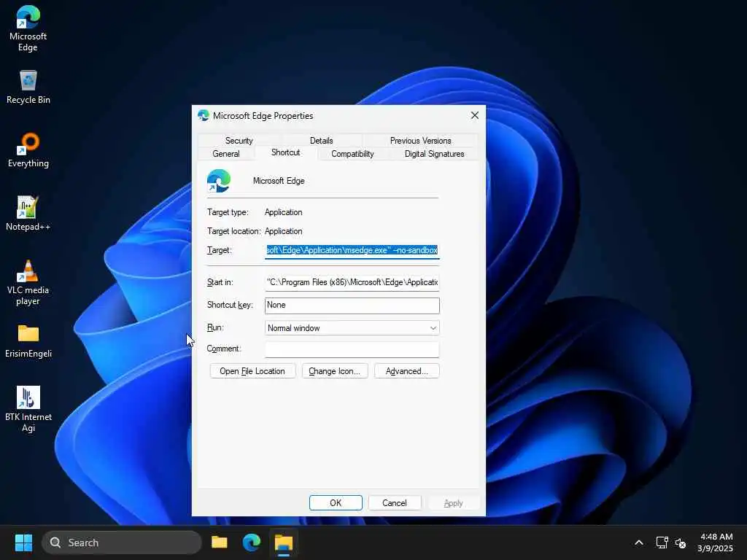Close the Microsoft Edge Properties dialog
The image size is (747, 560).
(x=474, y=116)
